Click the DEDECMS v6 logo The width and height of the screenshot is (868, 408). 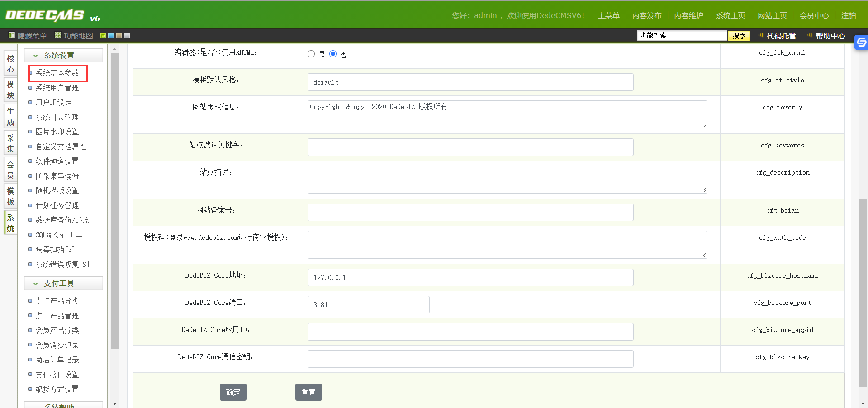pyautogui.click(x=52, y=16)
